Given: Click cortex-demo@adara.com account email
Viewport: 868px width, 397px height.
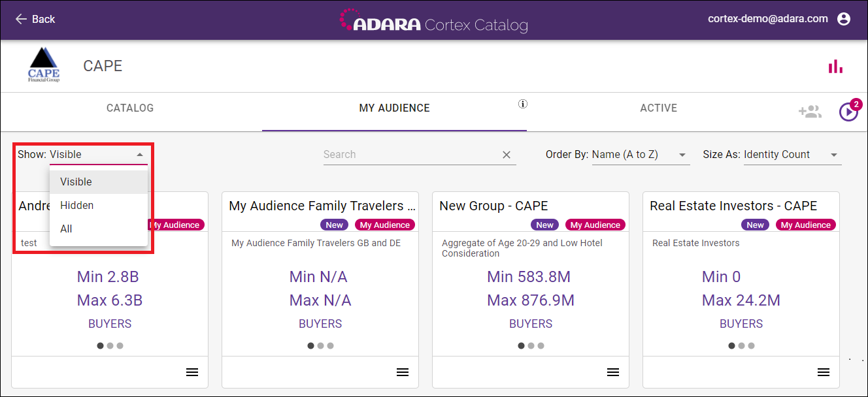Looking at the screenshot, I should click(768, 19).
